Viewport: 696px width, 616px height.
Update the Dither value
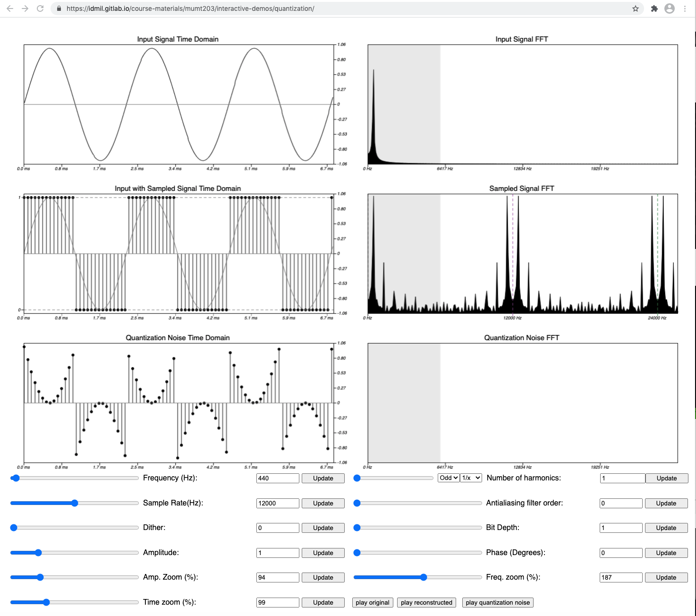point(323,528)
